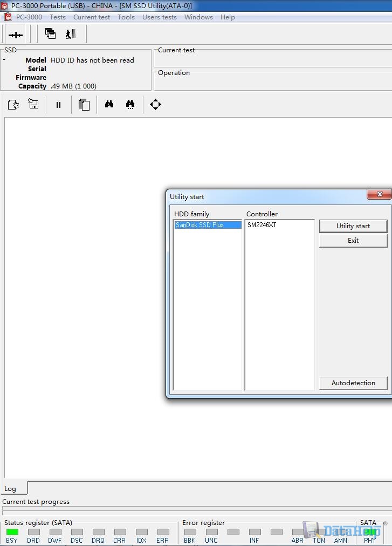Click the UNC error register indicator
The width and height of the screenshot is (392, 546).
click(212, 532)
